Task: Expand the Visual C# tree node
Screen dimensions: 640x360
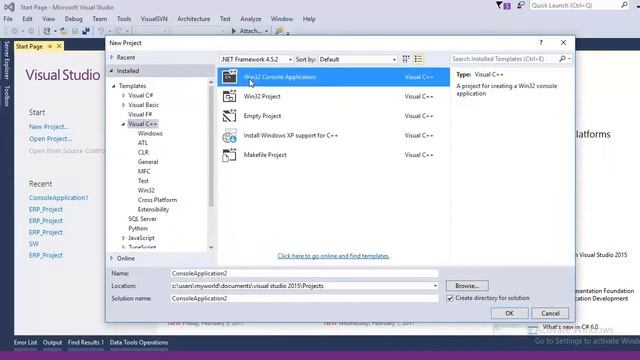Action: [123, 96]
